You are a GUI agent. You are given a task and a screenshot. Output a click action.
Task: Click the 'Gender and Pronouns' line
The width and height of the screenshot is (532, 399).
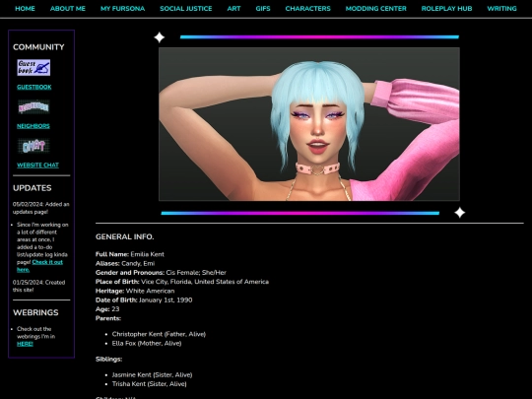click(161, 273)
